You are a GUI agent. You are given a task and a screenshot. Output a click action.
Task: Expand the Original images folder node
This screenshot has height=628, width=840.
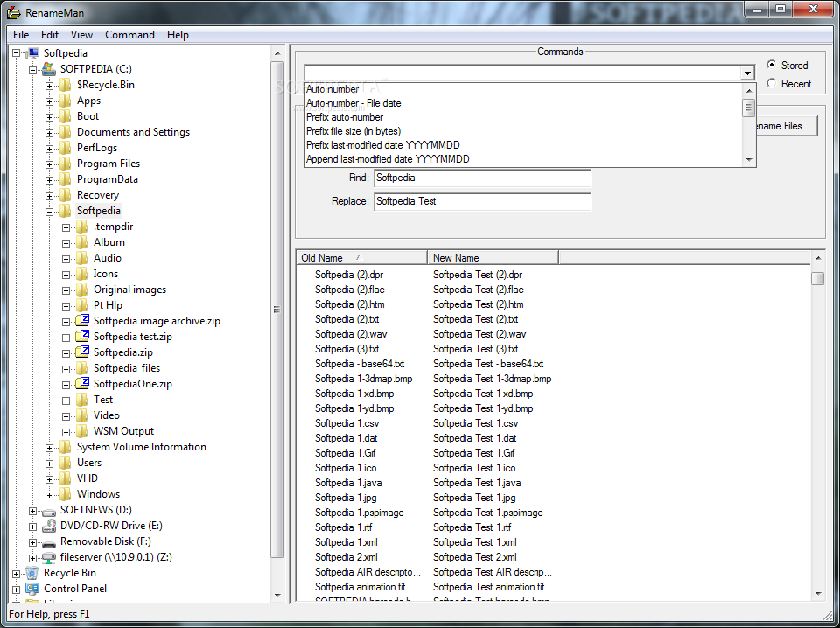click(66, 290)
